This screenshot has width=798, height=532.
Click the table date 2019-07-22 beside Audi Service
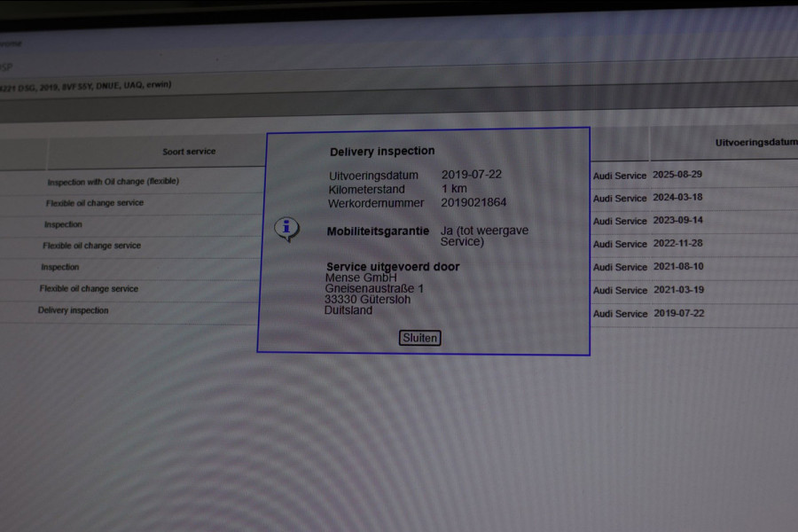point(679,313)
